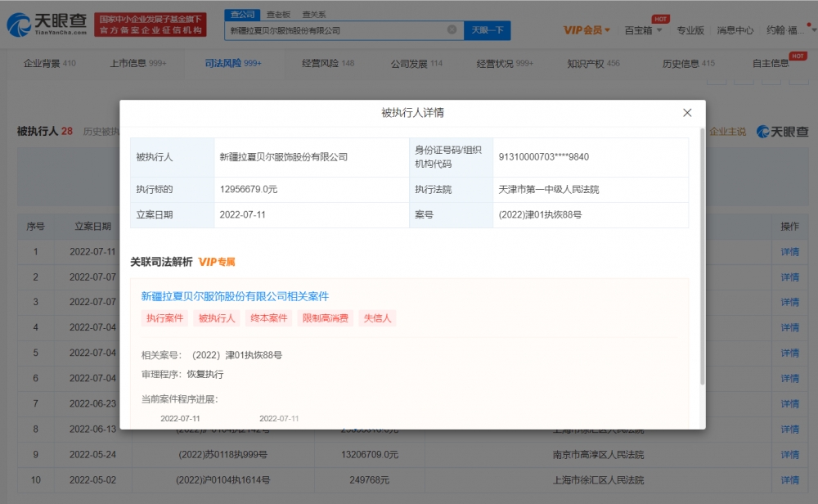Click the dialog vertical scrollbar

702,255
